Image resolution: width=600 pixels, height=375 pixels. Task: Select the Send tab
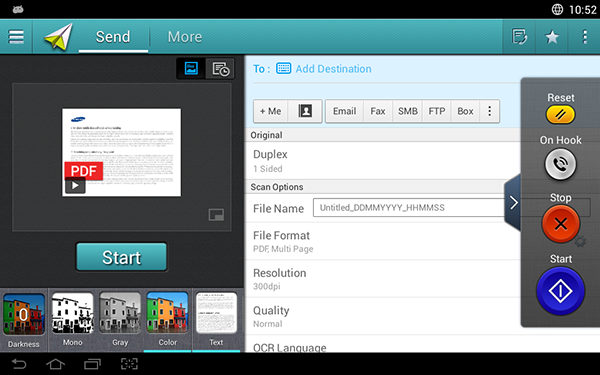[113, 37]
